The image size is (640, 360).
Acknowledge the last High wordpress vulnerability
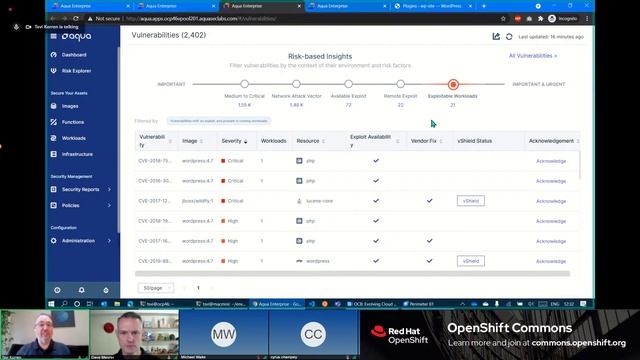click(x=551, y=261)
